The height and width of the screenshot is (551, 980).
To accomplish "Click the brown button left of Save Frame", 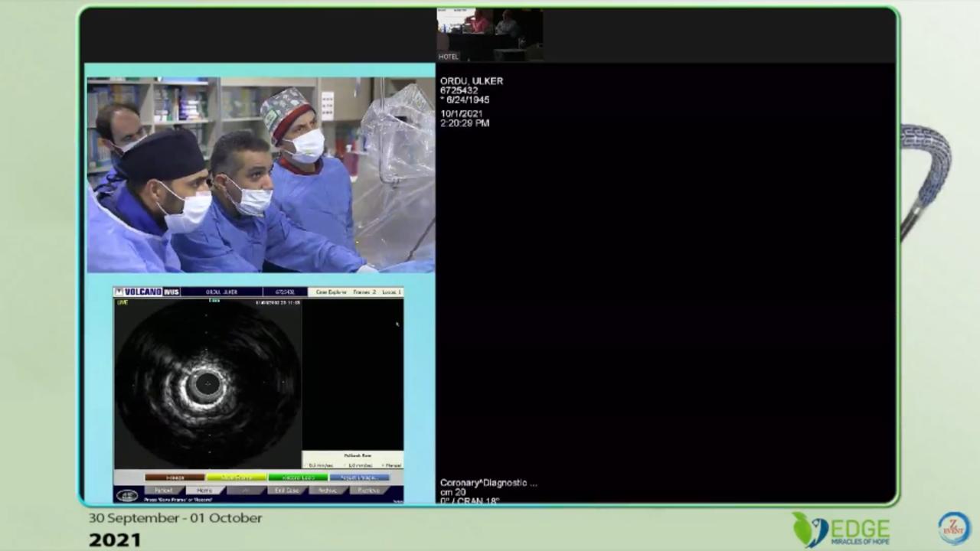I will click(x=175, y=478).
